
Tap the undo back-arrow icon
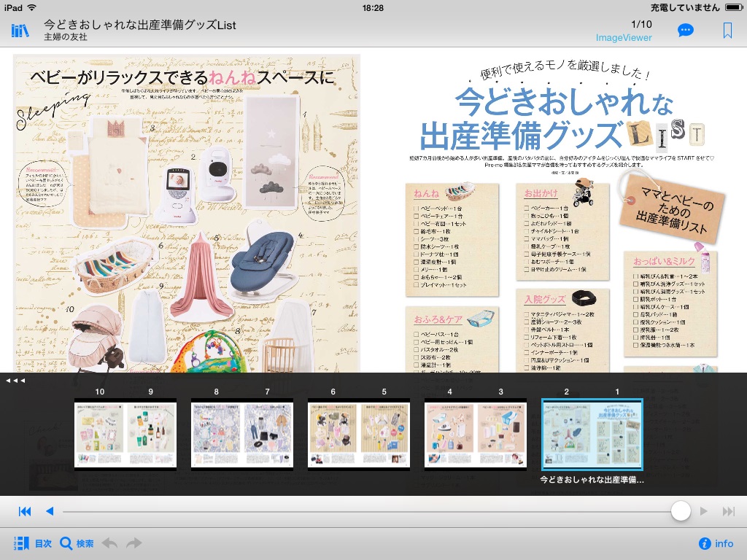[x=109, y=543]
